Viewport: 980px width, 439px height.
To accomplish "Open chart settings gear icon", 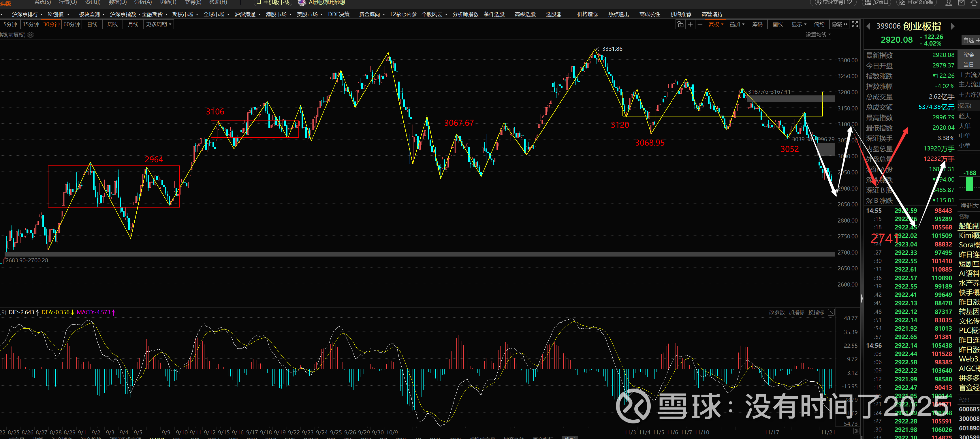I will pyautogui.click(x=31, y=35).
